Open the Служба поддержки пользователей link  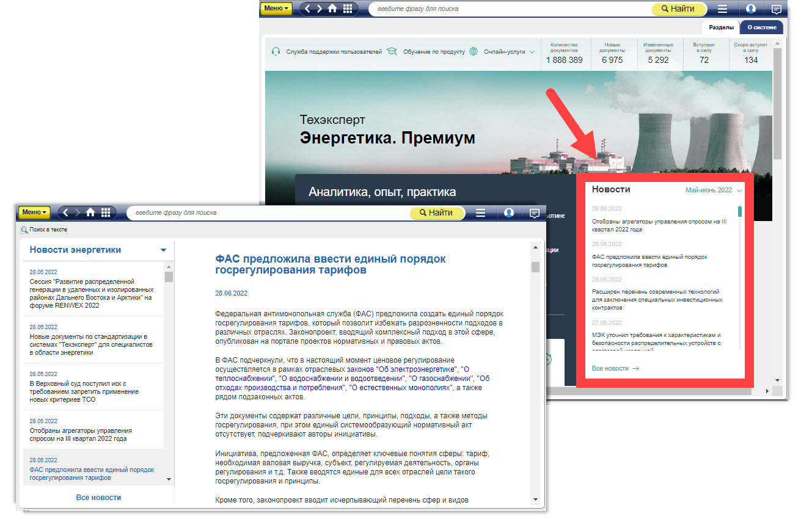tap(334, 52)
